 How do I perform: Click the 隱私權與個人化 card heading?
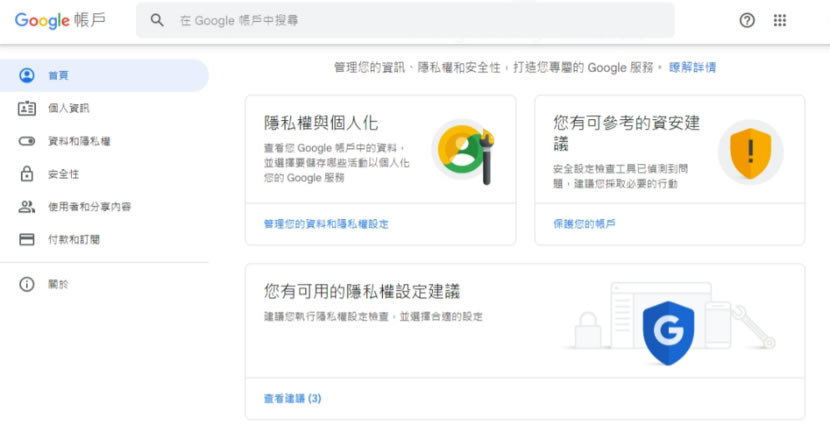coord(321,123)
